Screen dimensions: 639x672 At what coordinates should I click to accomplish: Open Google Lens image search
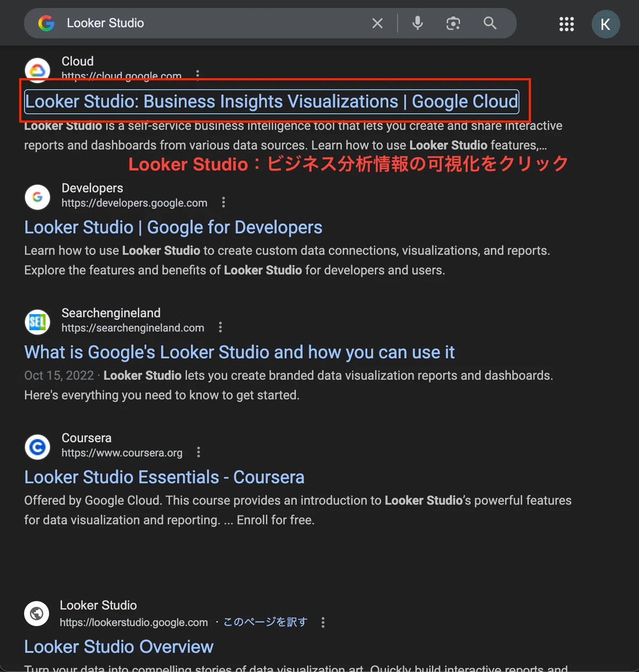453,23
